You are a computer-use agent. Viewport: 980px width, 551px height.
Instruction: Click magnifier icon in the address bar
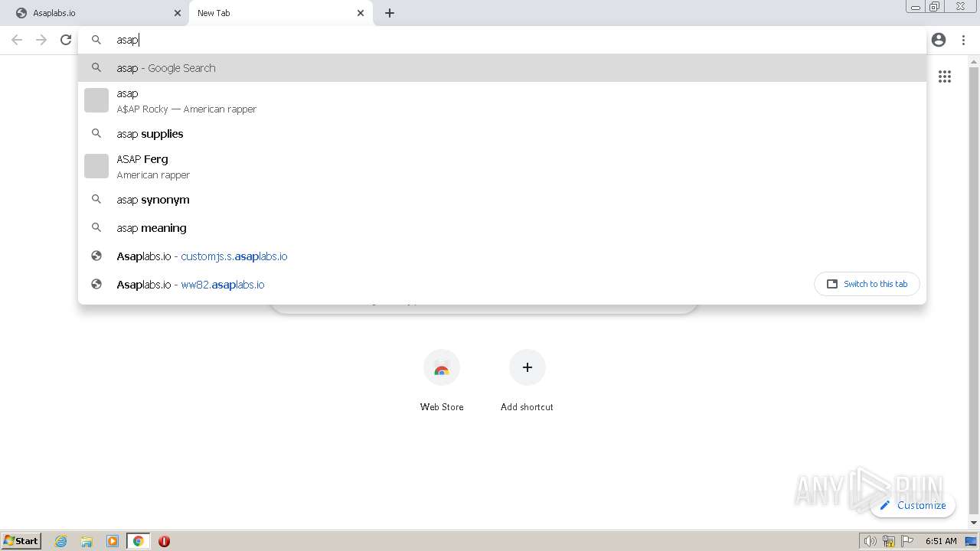click(x=96, y=40)
